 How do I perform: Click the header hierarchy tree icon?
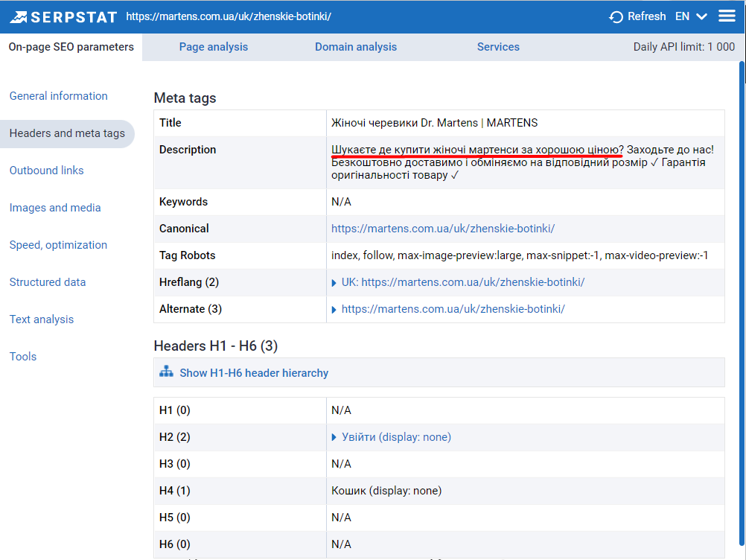[166, 372]
